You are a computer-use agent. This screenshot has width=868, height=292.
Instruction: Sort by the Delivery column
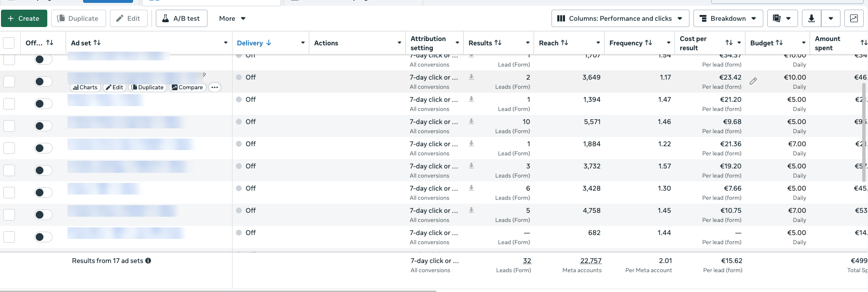coord(269,43)
